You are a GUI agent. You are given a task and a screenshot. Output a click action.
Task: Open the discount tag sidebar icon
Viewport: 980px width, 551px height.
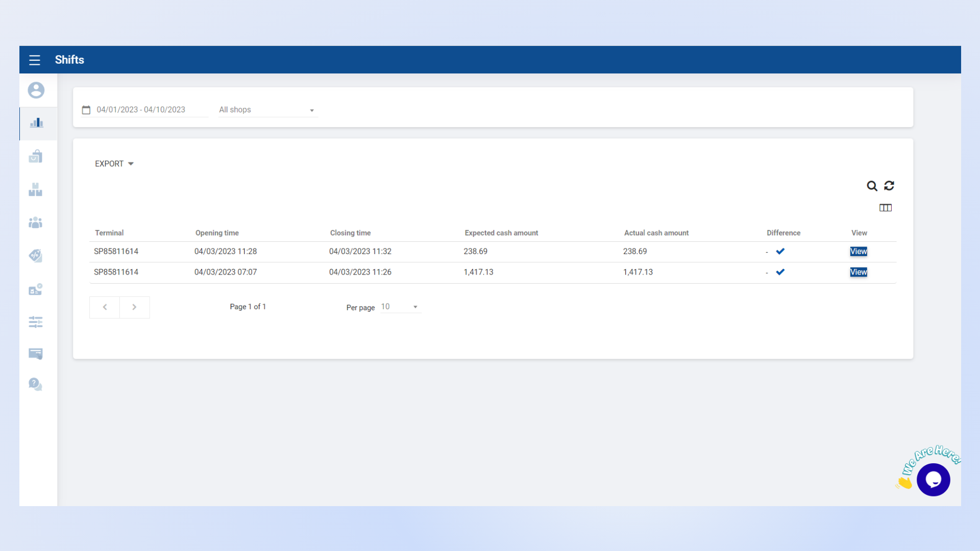[x=36, y=256]
